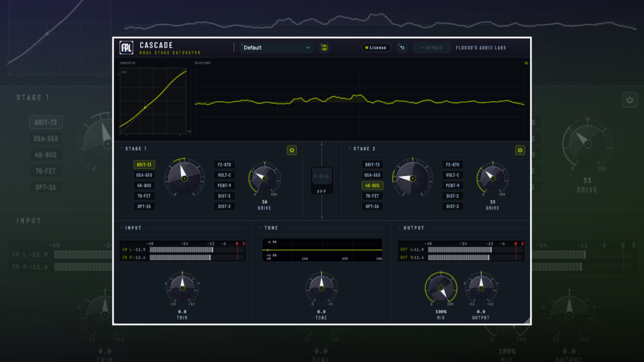The height and width of the screenshot is (362, 644).
Task: Select PENT-V model in Stage 1
Action: 225,185
